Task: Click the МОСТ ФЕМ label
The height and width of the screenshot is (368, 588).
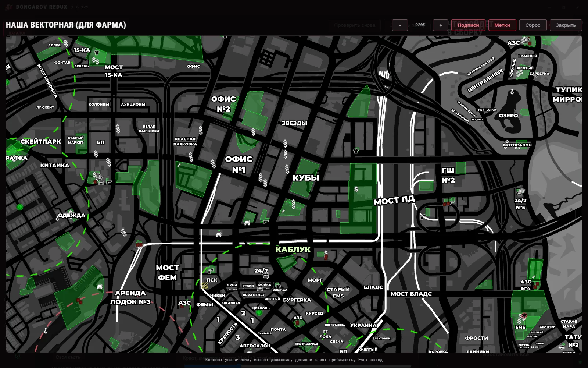Action: coord(167,273)
